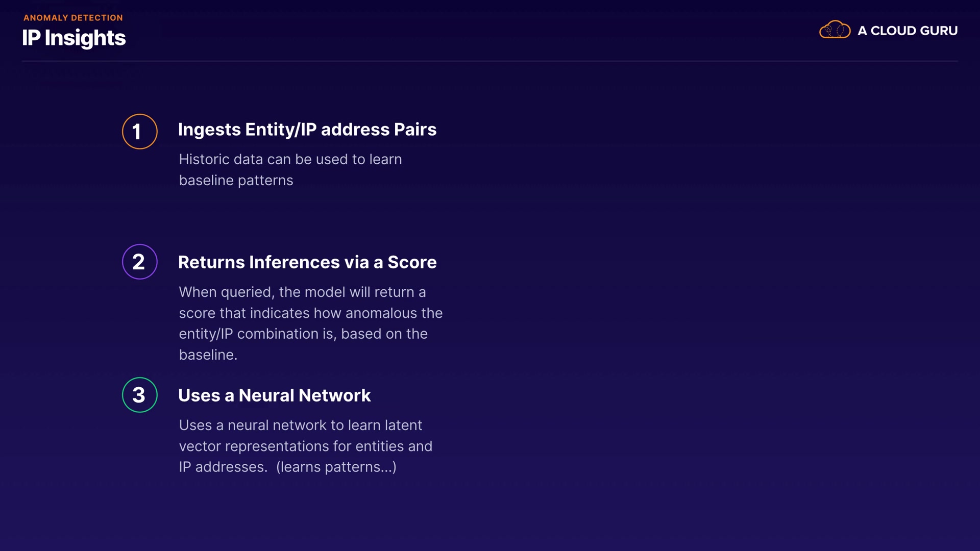Click the IP Insights slide title
This screenshot has height=551, width=980.
[73, 38]
